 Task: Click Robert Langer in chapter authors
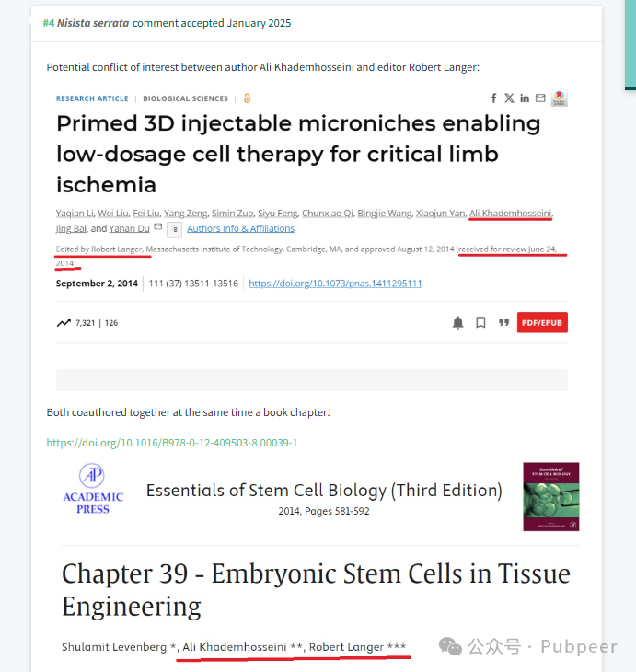(x=346, y=647)
